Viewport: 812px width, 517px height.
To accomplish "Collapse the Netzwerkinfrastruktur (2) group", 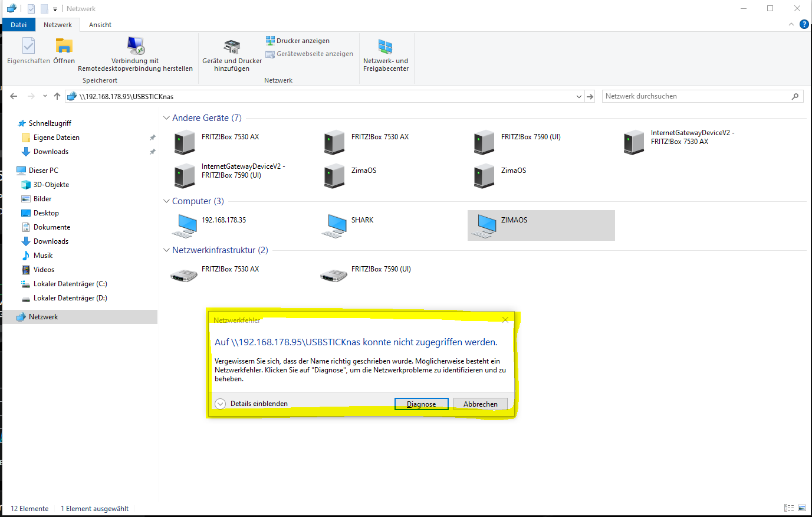I will pyautogui.click(x=166, y=250).
